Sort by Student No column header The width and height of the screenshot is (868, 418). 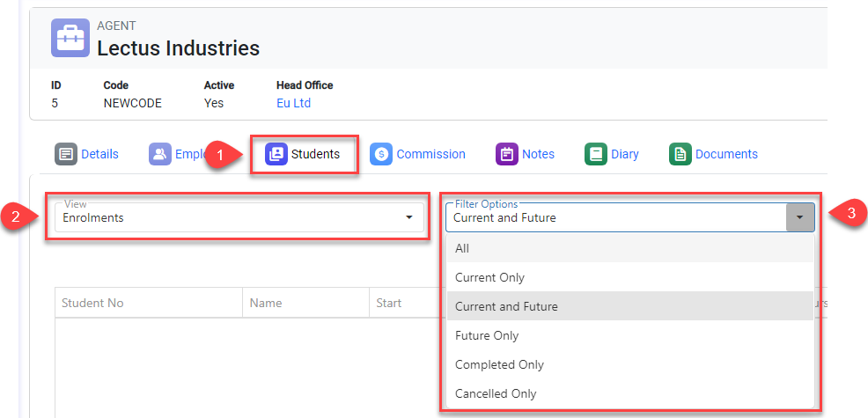92,303
